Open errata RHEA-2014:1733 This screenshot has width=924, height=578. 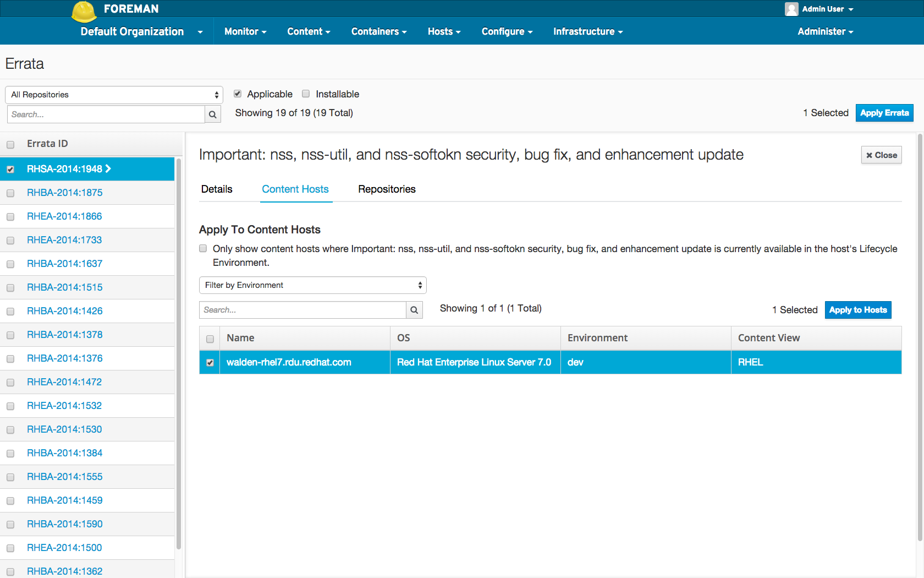point(64,240)
